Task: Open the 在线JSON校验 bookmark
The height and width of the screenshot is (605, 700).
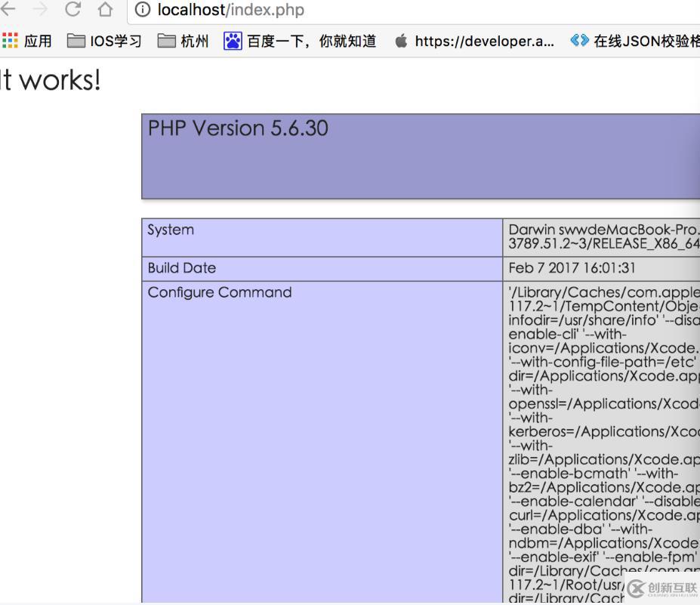Action: [x=635, y=41]
